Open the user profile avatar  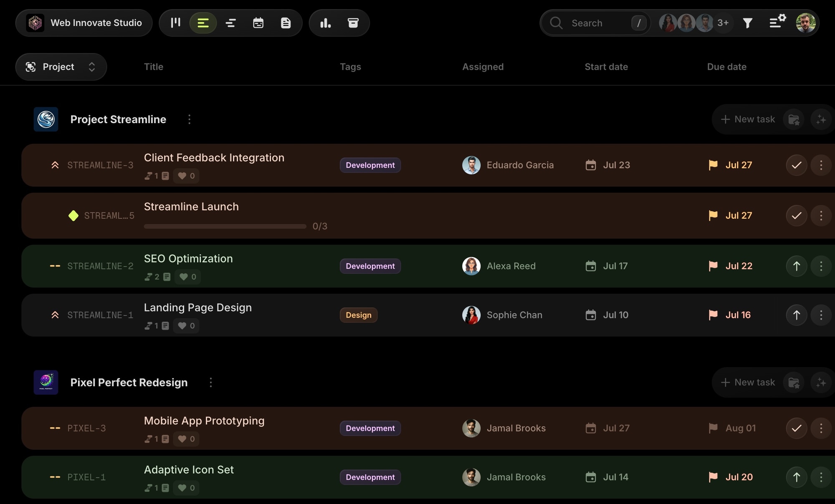[805, 23]
